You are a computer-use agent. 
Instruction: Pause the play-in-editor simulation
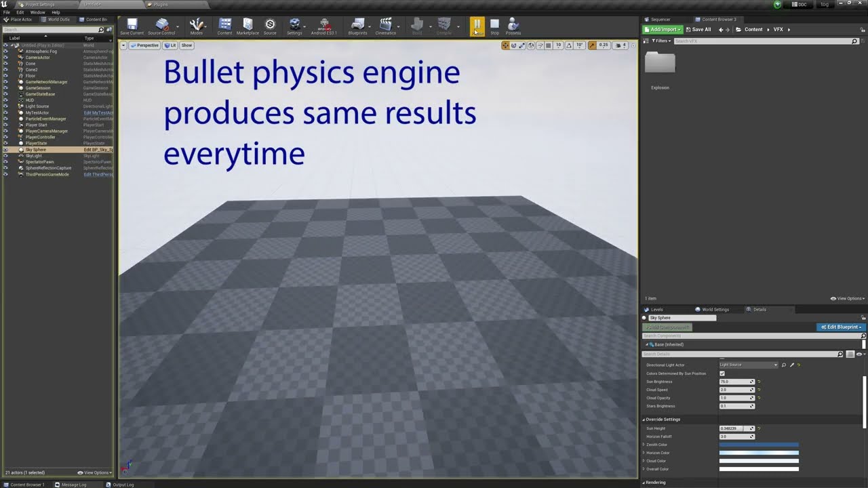pyautogui.click(x=477, y=26)
